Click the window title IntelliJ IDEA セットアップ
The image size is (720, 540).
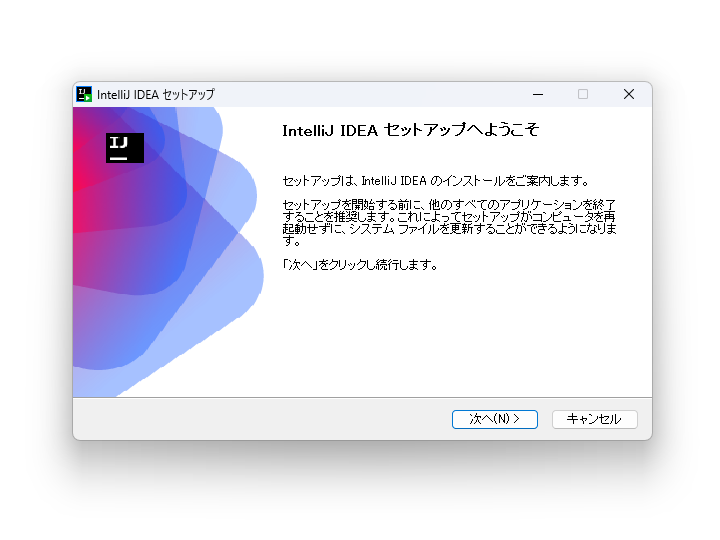156,95
